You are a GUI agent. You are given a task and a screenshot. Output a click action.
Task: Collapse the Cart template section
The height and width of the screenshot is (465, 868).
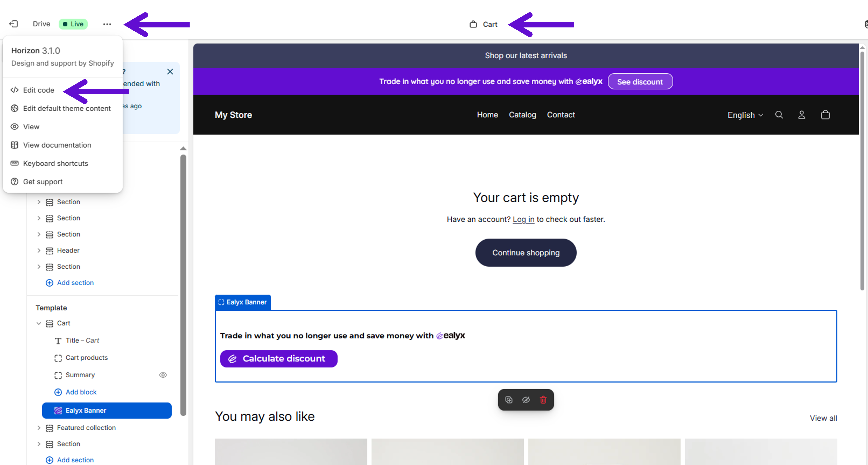click(39, 323)
